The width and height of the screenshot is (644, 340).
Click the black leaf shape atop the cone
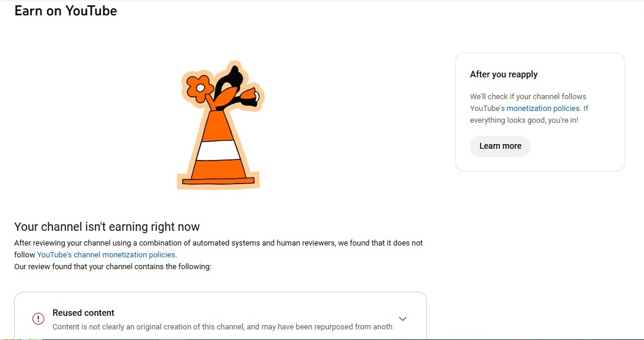tap(226, 84)
